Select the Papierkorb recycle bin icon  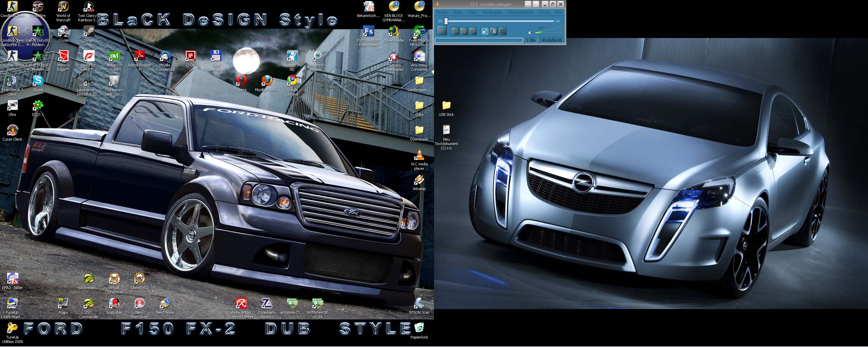(419, 328)
